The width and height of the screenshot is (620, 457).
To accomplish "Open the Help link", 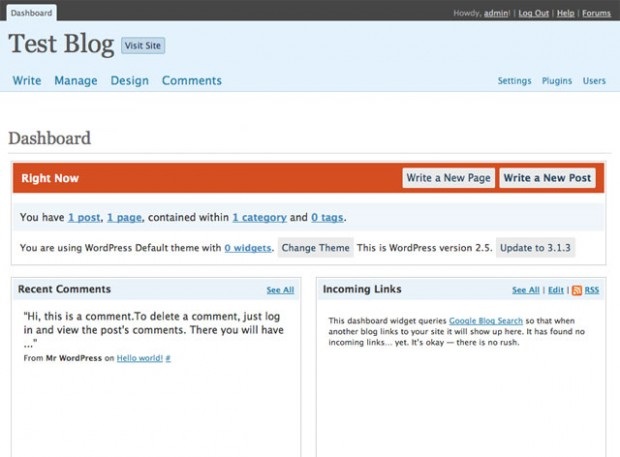I will coord(565,13).
